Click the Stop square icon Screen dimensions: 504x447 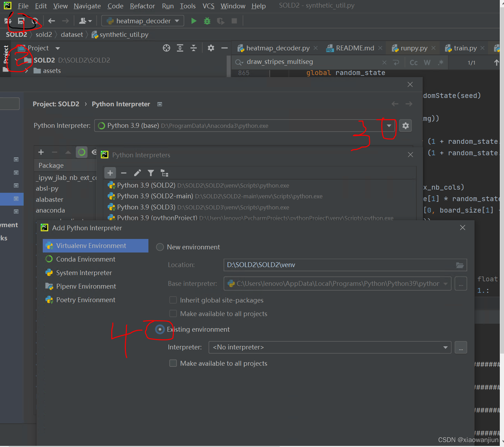click(234, 21)
